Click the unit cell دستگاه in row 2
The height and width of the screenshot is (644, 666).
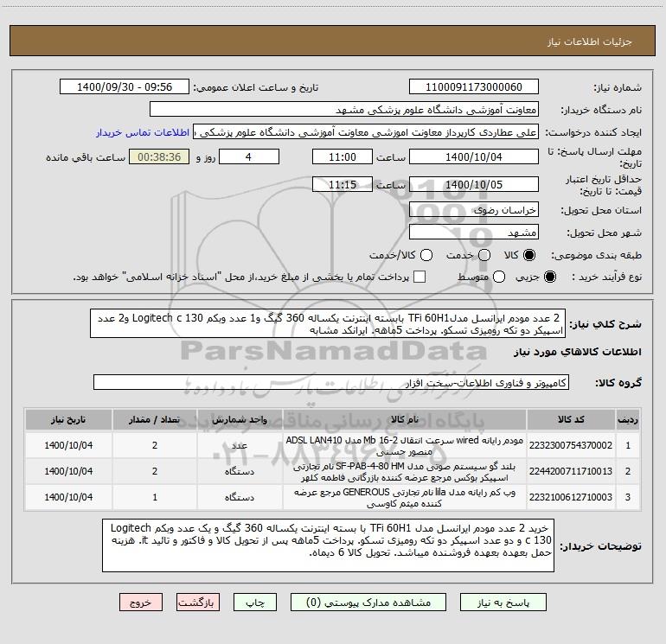(x=240, y=471)
